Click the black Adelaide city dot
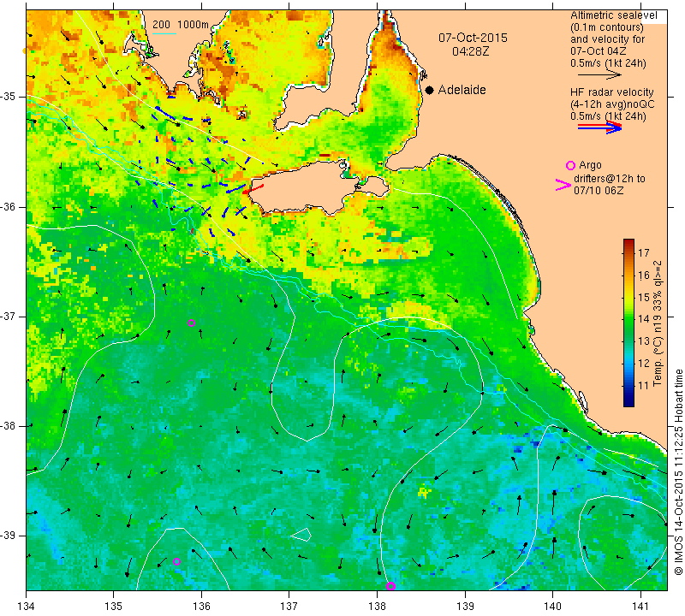Image resolution: width=685 pixels, height=616 pixels. click(x=430, y=90)
